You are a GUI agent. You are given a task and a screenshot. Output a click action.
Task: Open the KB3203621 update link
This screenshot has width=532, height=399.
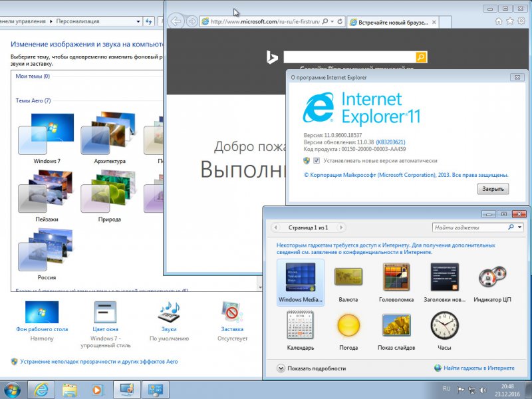pos(390,142)
